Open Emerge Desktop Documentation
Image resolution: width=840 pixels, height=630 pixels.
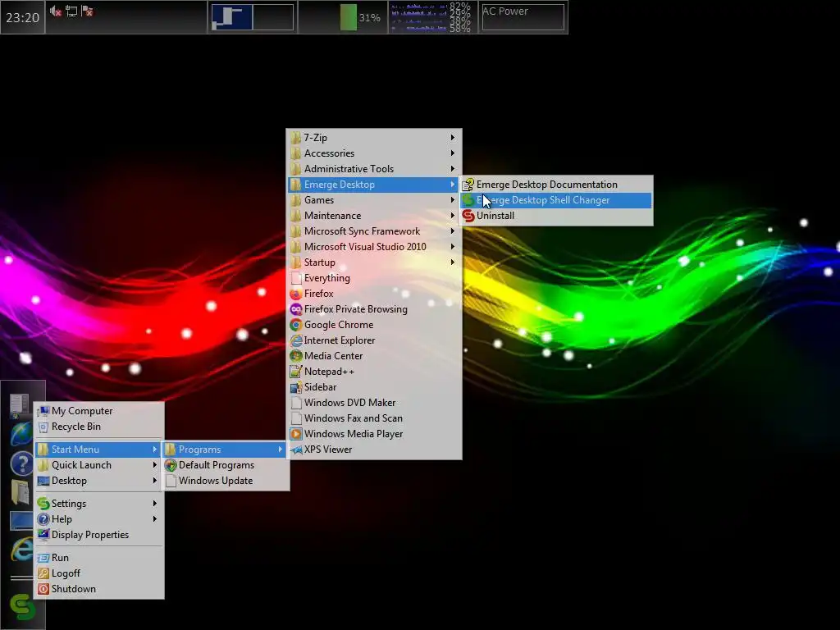555,185
